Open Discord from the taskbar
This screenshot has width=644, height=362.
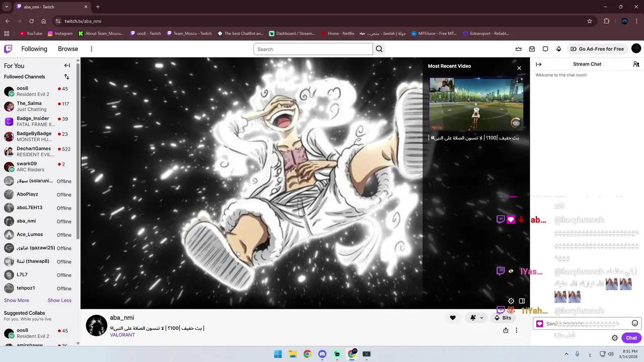tap(322, 354)
